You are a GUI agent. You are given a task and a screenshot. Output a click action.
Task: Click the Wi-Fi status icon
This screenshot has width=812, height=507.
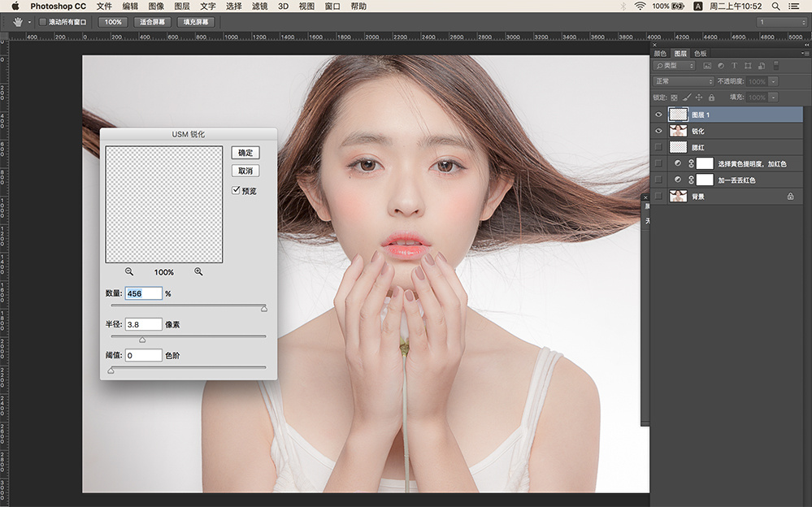click(x=640, y=6)
